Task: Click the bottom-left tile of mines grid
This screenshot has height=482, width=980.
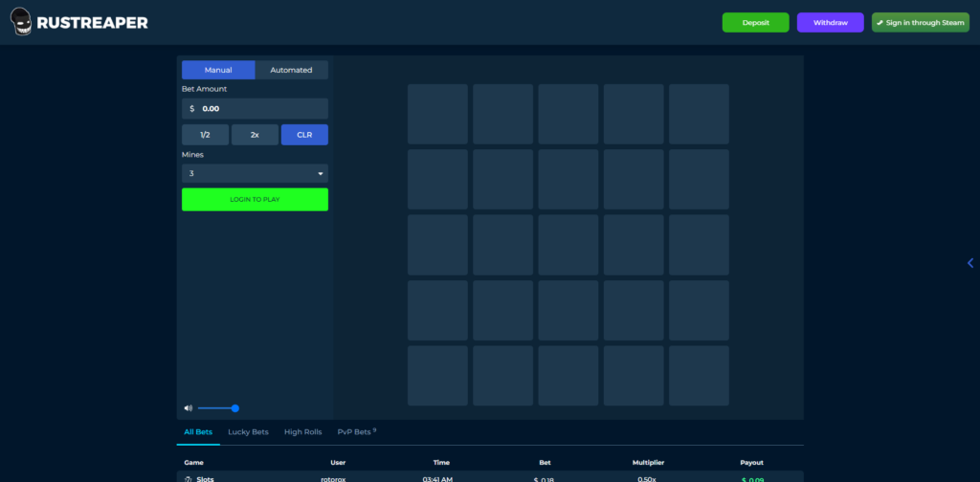Action: 437,376
